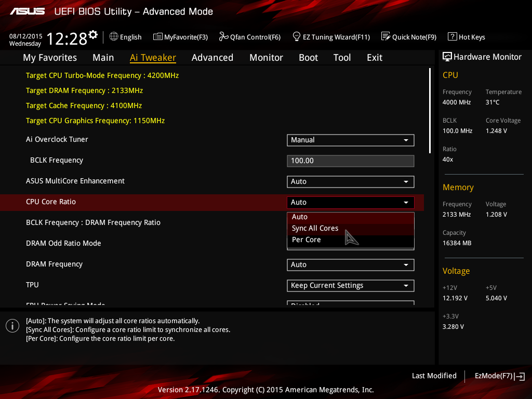Open Ai Overclock Tuner Manual dropdown

pyautogui.click(x=351, y=140)
